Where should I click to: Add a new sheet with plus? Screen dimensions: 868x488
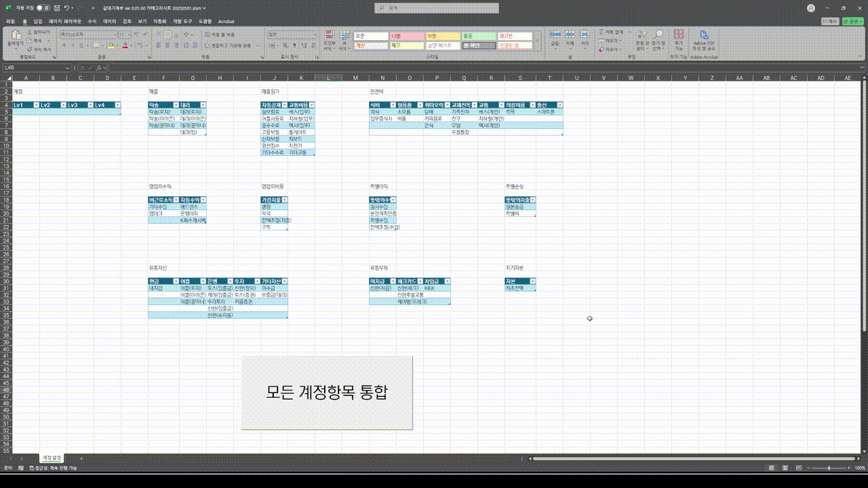(81, 459)
